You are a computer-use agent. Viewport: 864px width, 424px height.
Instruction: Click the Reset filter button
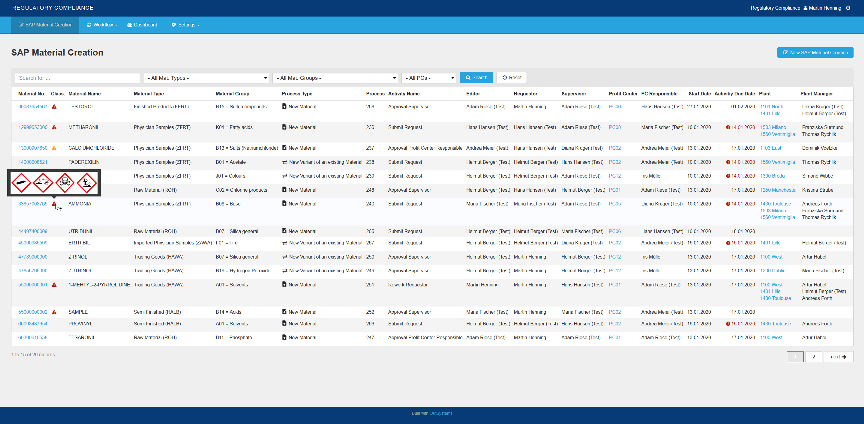[511, 78]
